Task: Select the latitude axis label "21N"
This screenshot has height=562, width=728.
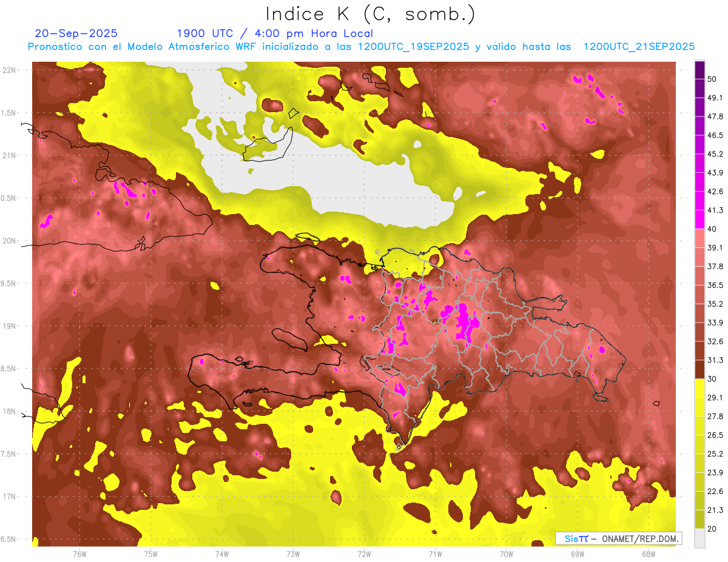Action: pyautogui.click(x=9, y=156)
